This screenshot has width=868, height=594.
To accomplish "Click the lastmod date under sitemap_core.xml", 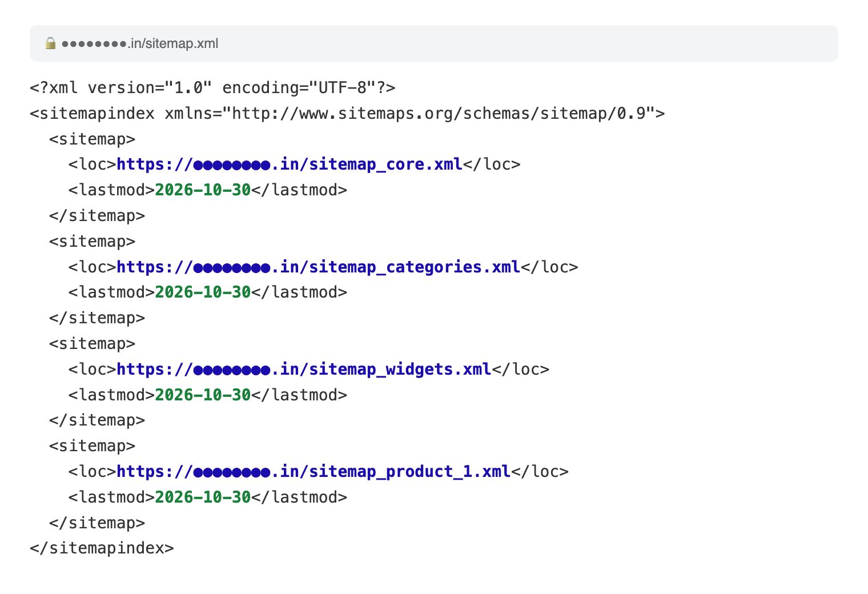I will [203, 190].
